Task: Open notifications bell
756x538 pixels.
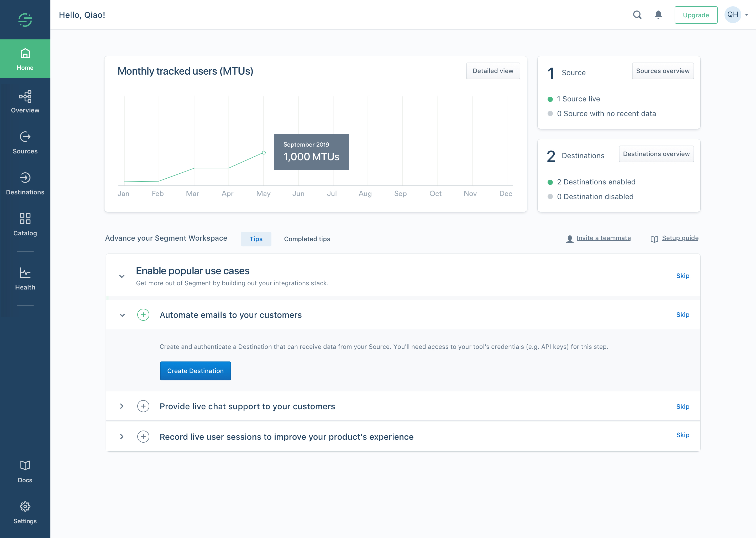Action: click(x=658, y=15)
